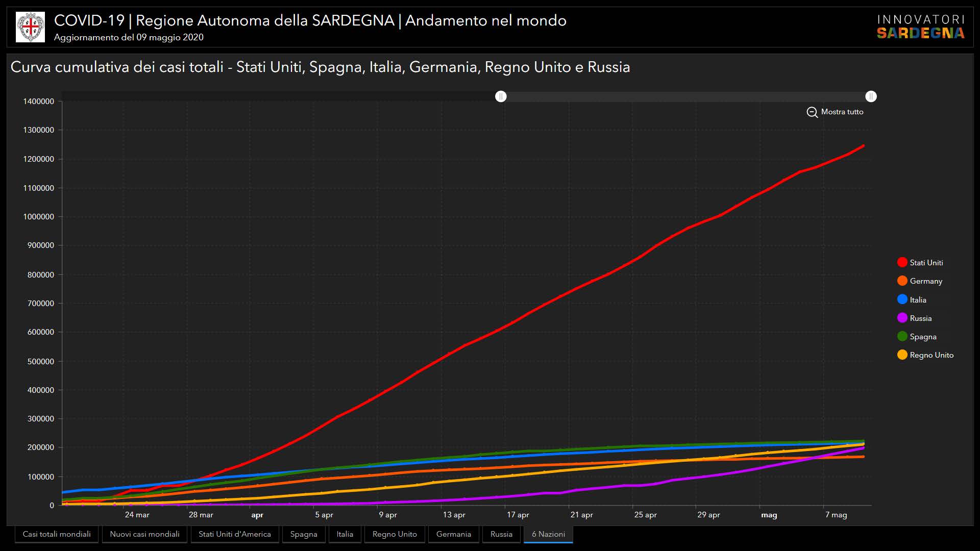Toggle Regno Unito yellow legend marker
The height and width of the screenshot is (551, 980).
[902, 355]
